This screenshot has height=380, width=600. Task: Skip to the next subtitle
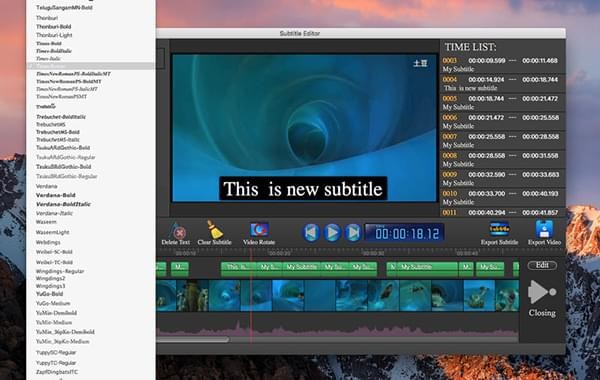pyautogui.click(x=353, y=232)
